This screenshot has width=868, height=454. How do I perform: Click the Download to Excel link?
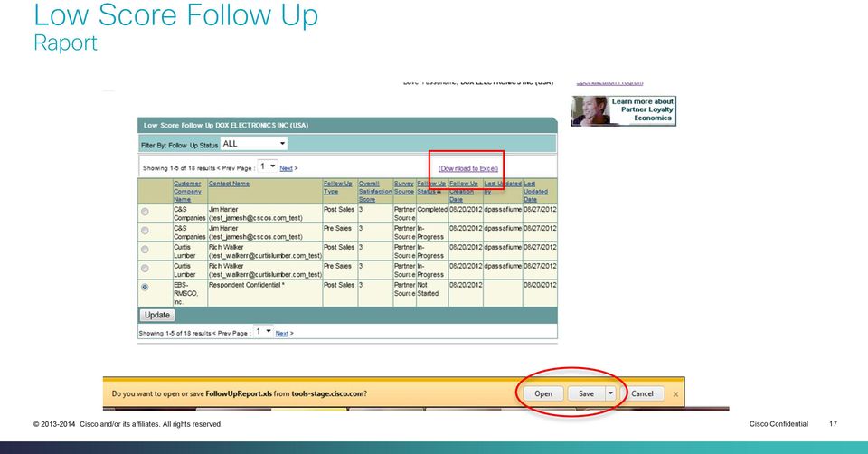[x=468, y=168]
